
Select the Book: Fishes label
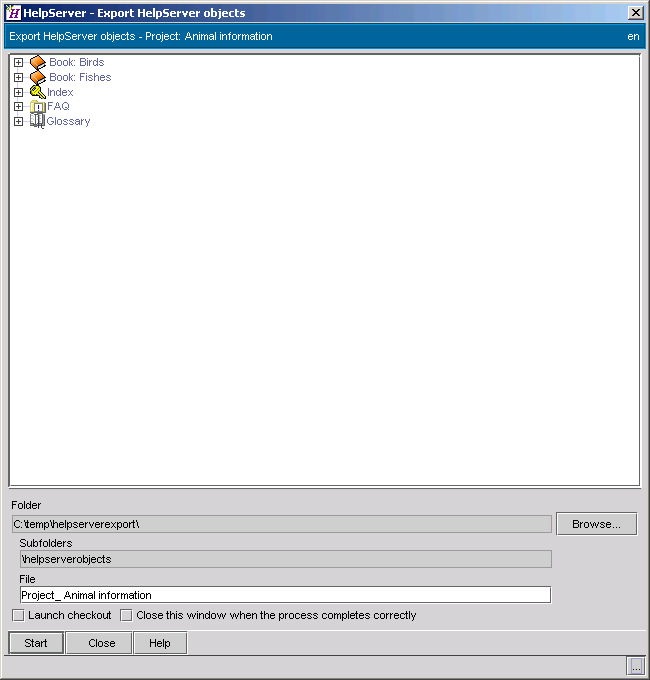80,77
